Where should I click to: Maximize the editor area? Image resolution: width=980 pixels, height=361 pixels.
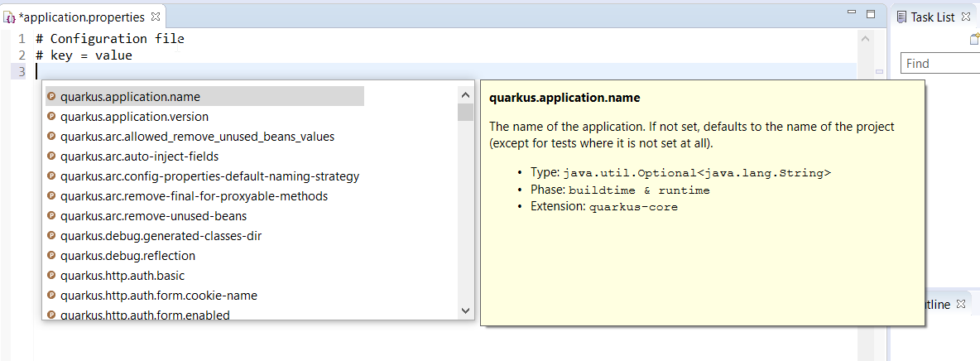pyautogui.click(x=870, y=14)
